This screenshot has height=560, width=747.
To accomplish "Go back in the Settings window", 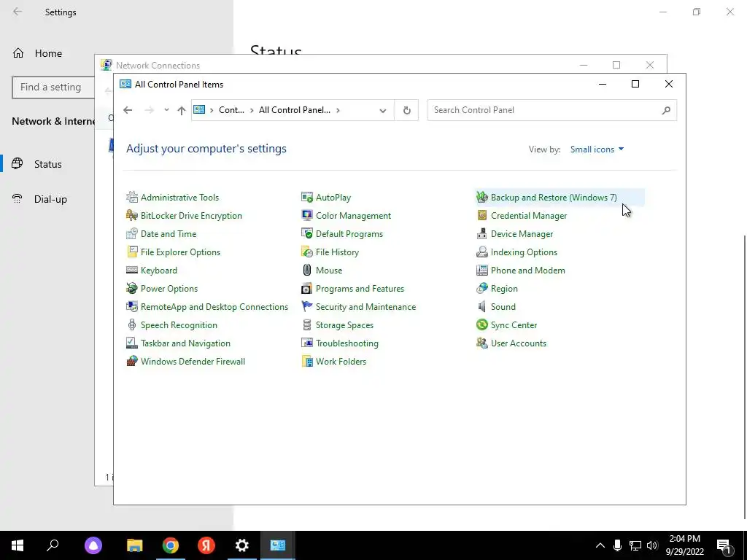I will click(x=18, y=12).
